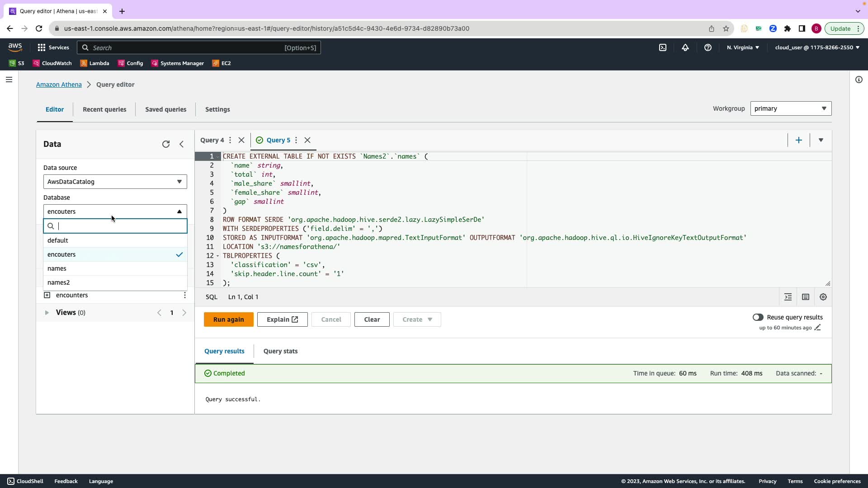Add a new query tab
Screen dimensions: 868x488
[799, 140]
